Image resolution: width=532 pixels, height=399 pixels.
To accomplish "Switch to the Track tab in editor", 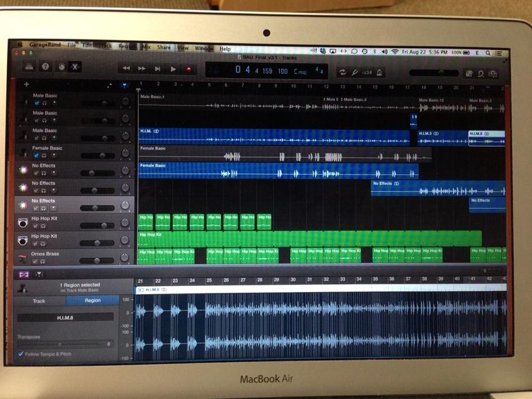I will pyautogui.click(x=39, y=301).
